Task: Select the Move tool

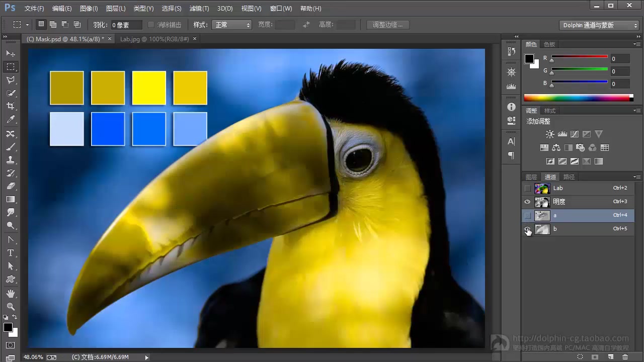Action: click(x=11, y=53)
